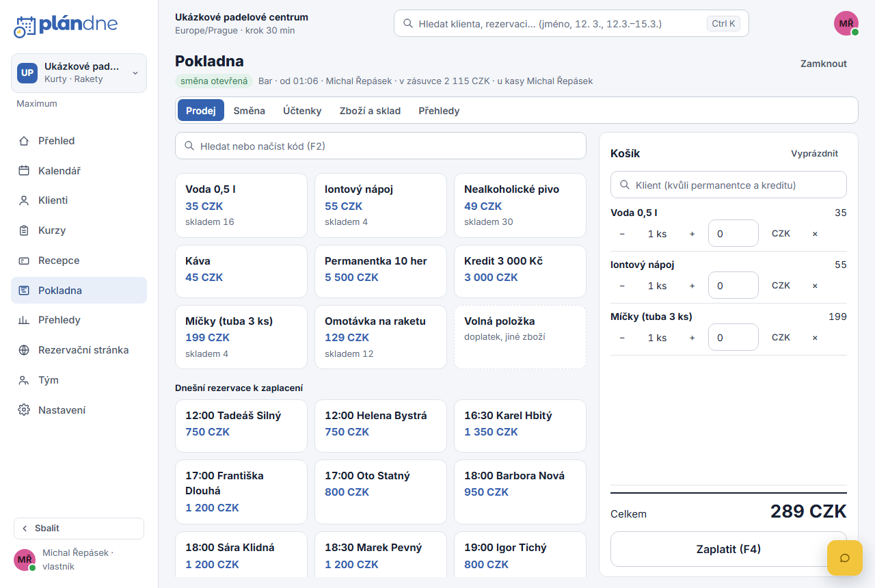Click the Zaplatit (F4) button
Viewport: 875px width, 588px height.
729,549
